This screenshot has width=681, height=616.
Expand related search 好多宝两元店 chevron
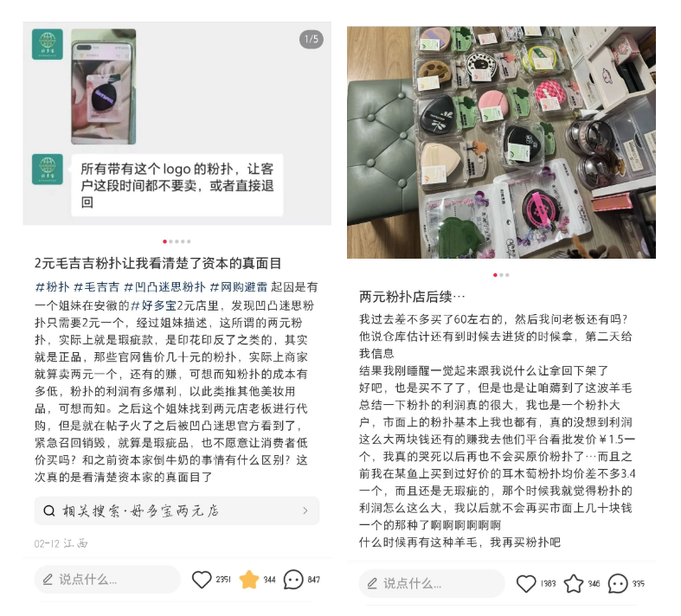[x=305, y=510]
